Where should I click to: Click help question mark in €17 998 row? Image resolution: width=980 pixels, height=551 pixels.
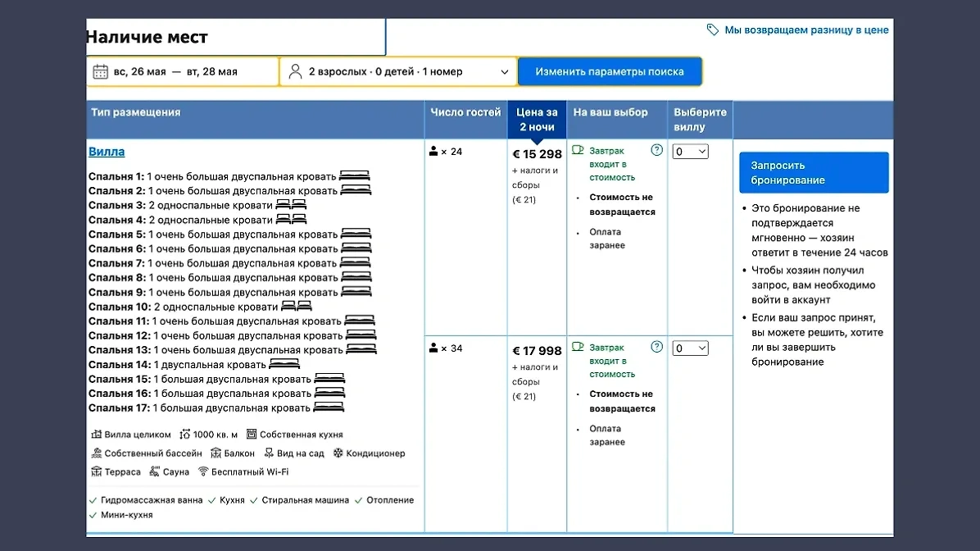click(x=656, y=347)
